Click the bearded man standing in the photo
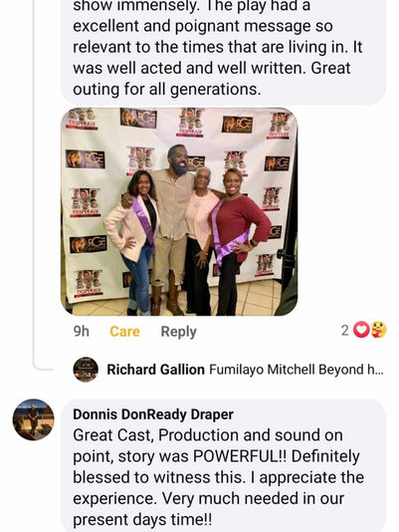 (172, 227)
